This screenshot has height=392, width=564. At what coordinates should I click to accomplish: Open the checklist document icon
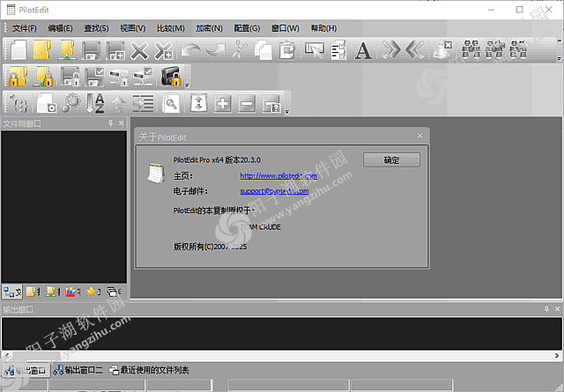point(338,50)
